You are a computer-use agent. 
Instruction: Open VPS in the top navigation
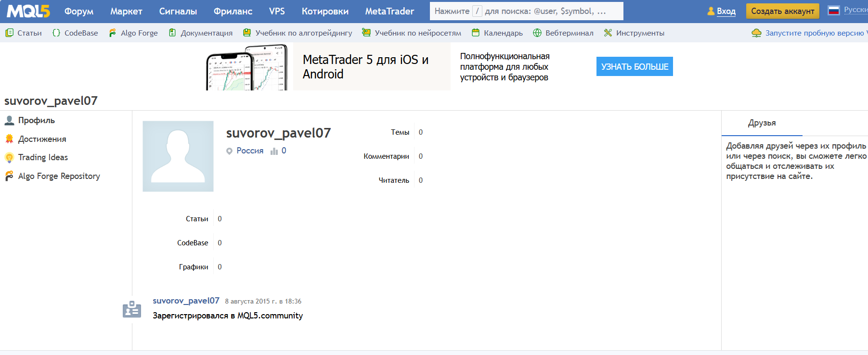tap(277, 11)
